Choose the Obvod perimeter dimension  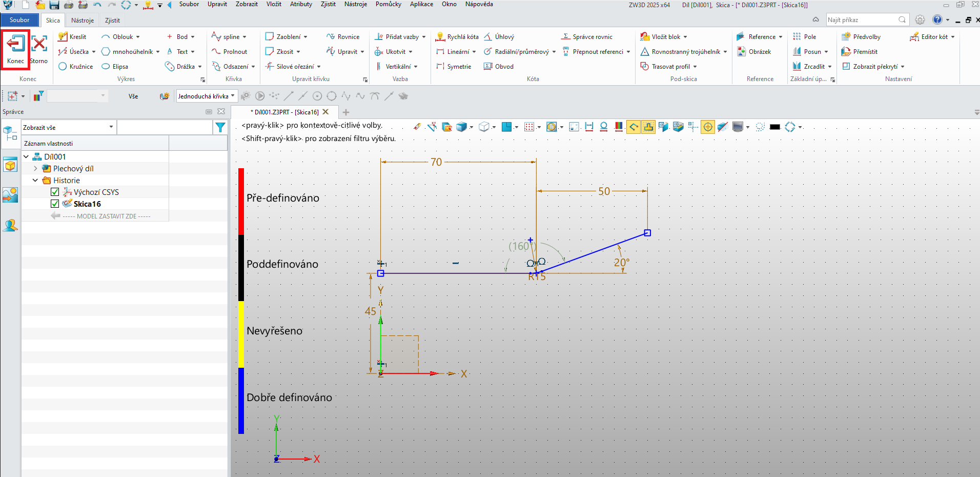[499, 67]
